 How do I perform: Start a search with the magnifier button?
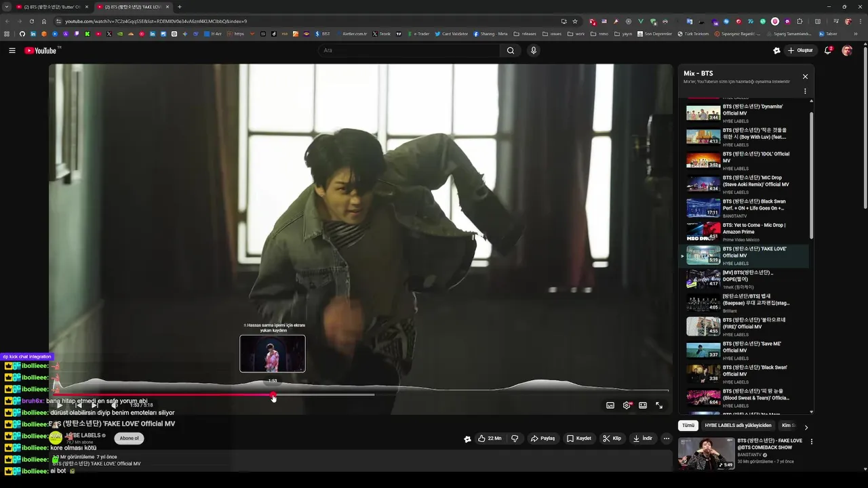(x=511, y=51)
